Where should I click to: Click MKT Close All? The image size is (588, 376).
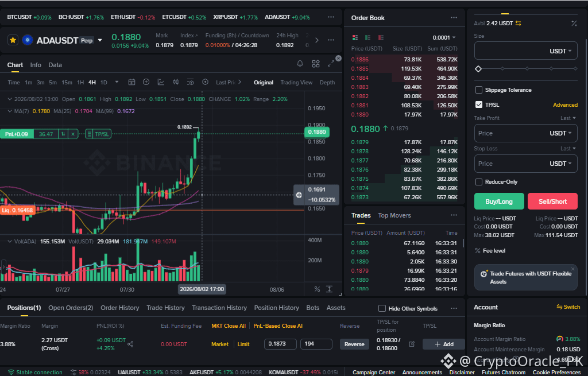pyautogui.click(x=229, y=325)
